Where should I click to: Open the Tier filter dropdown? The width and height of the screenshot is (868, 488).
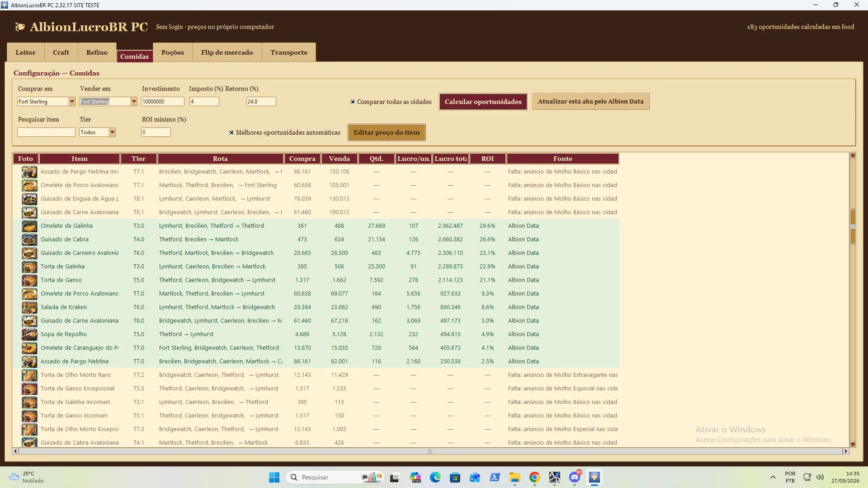coord(112,132)
